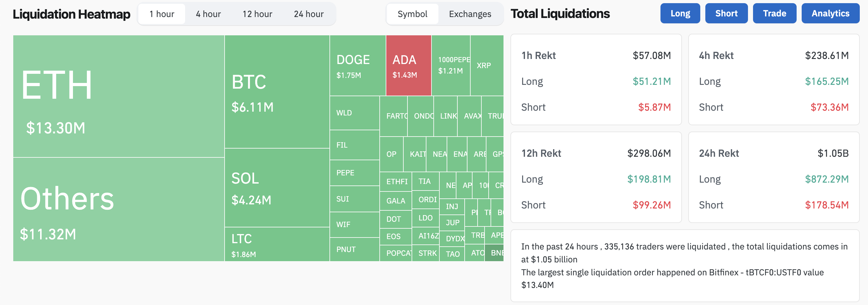
Task: Show the 12 hour heatmap
Action: (x=257, y=14)
